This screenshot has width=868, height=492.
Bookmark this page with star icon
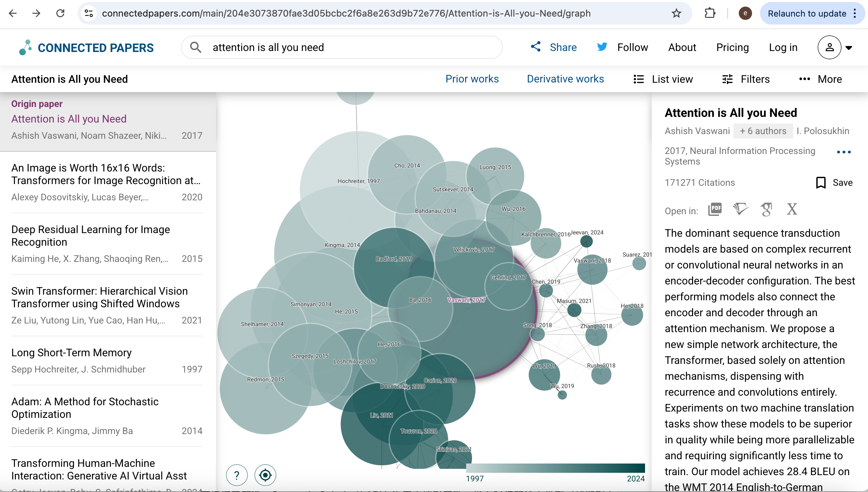tap(676, 13)
